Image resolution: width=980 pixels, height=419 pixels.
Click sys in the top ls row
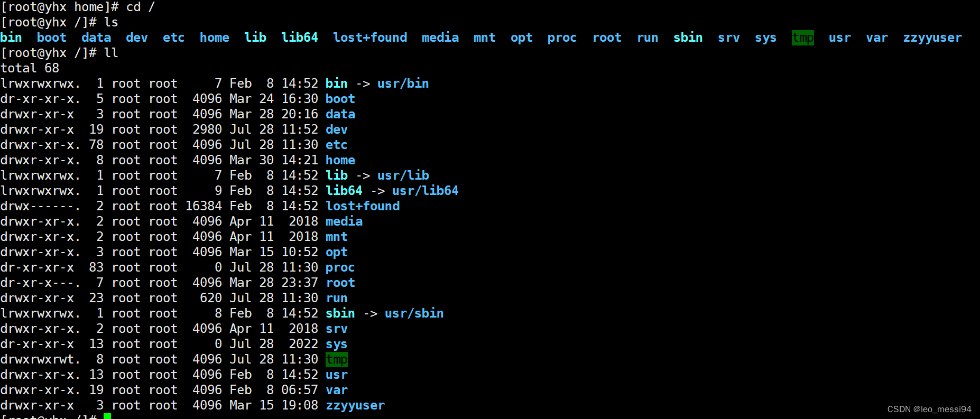click(x=765, y=38)
